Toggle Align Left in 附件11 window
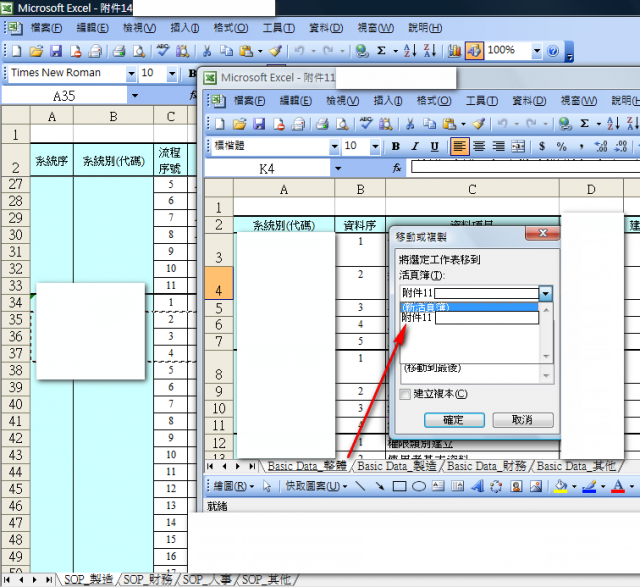 click(460, 146)
